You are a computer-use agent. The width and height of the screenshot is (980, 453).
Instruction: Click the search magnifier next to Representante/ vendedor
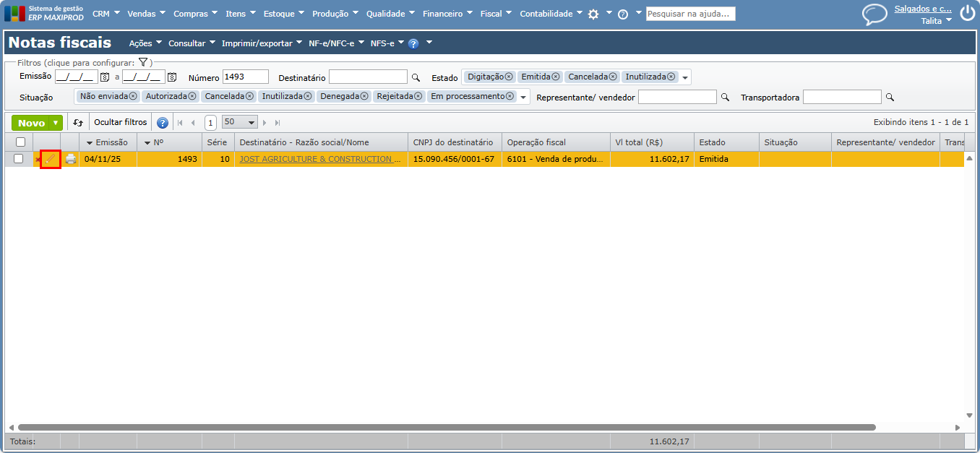click(x=725, y=97)
